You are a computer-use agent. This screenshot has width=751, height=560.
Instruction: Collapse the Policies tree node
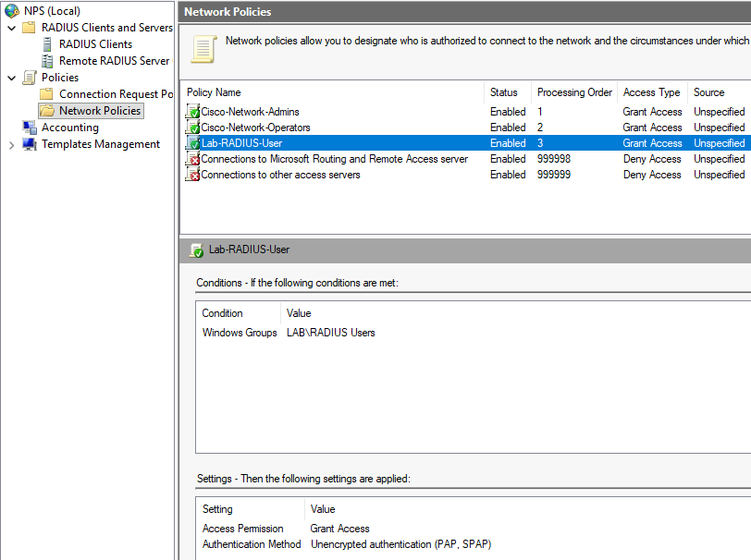point(12,78)
